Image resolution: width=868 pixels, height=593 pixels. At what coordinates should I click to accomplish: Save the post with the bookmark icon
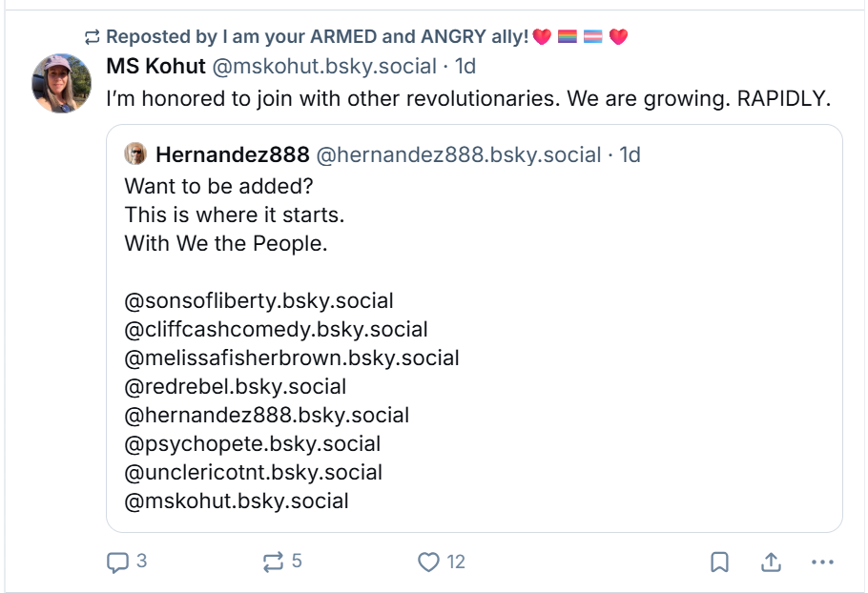pyautogui.click(x=719, y=562)
